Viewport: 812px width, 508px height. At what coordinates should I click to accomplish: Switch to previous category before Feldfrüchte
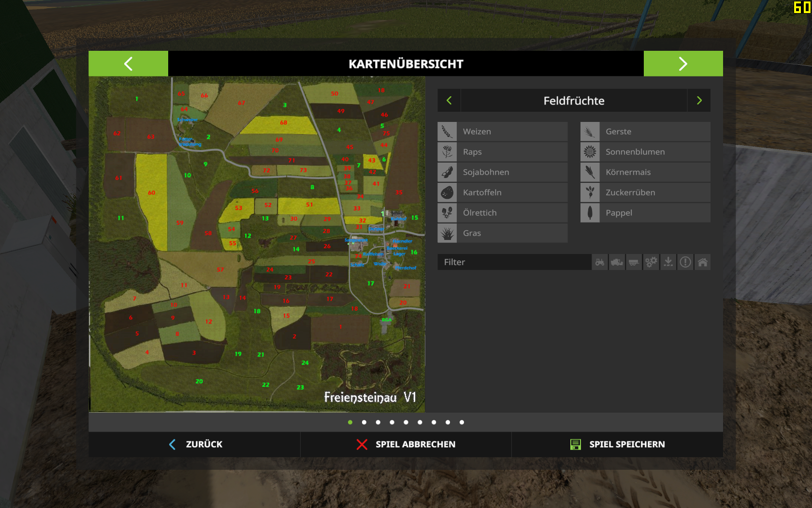click(449, 101)
